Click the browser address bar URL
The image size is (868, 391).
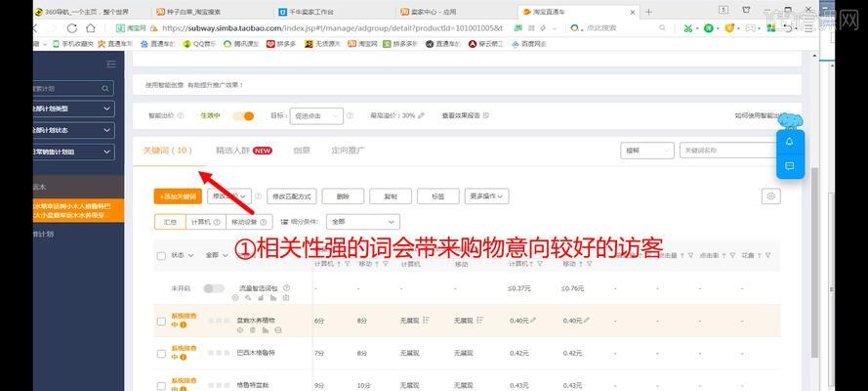tap(332, 27)
